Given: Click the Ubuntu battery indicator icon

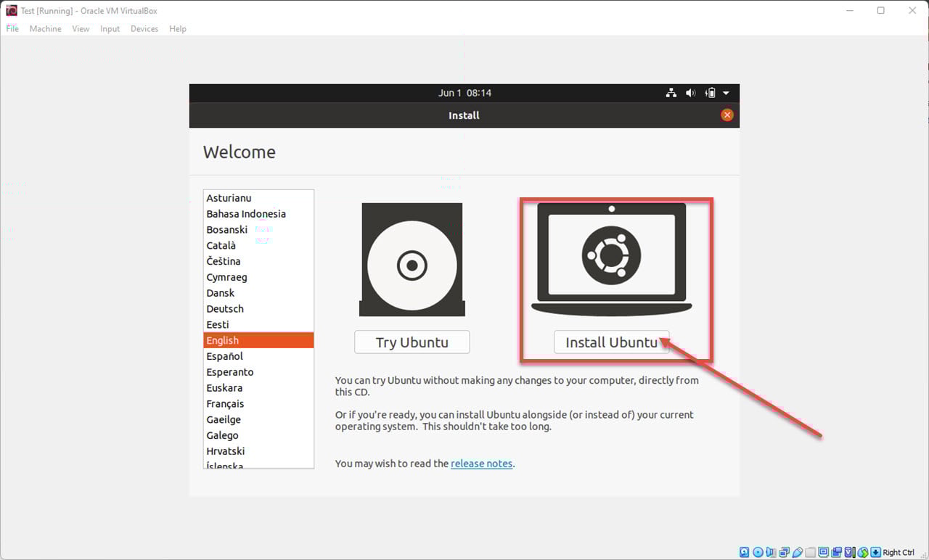Looking at the screenshot, I should pyautogui.click(x=711, y=93).
